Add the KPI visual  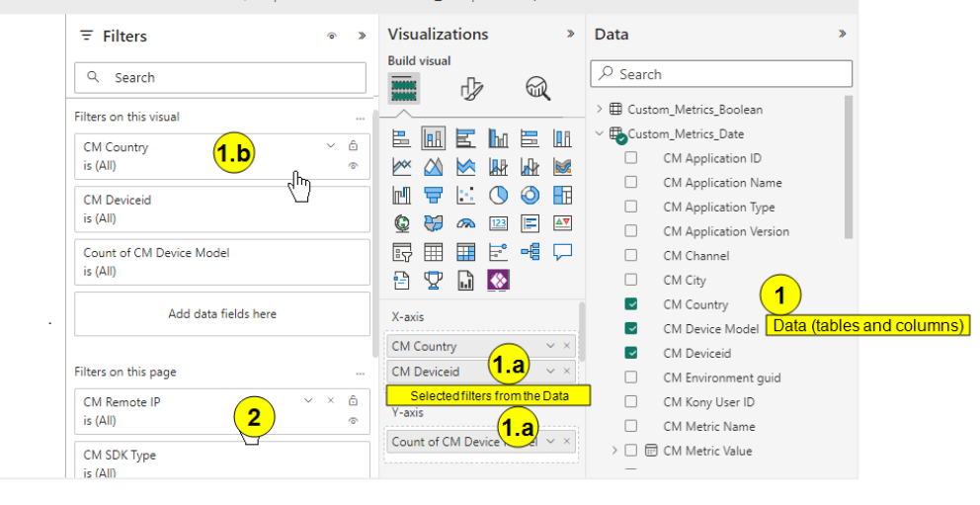coord(562,223)
